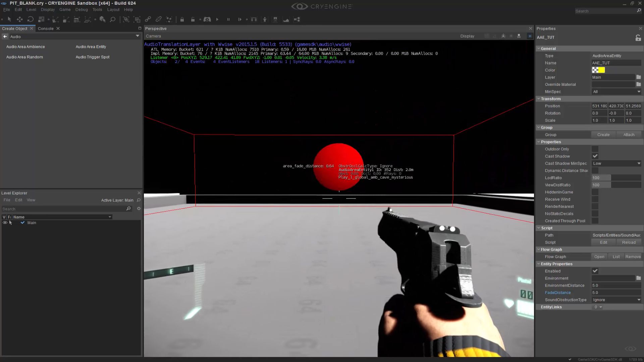Open the SoundObstructionType dropdown

pyautogui.click(x=616, y=300)
